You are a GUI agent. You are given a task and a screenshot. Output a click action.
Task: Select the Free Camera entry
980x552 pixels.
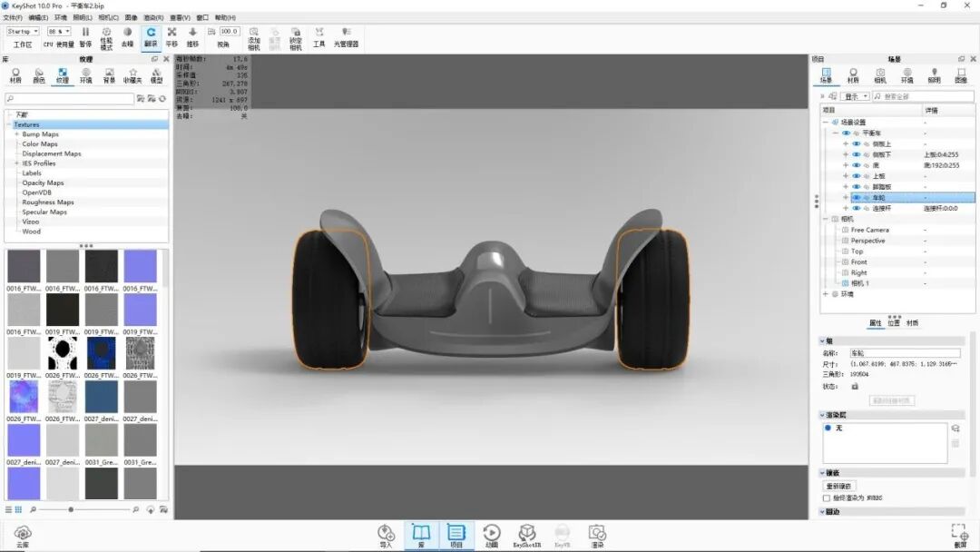[869, 230]
